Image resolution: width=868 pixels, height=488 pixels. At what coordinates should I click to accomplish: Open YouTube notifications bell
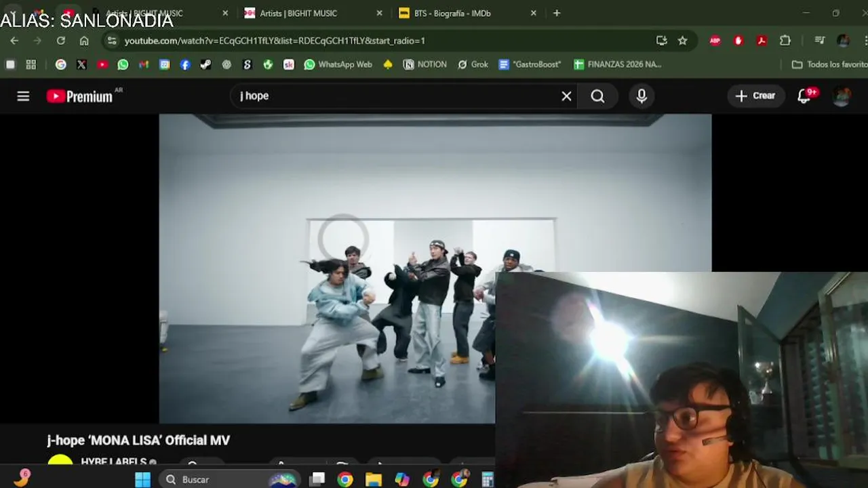[804, 96]
